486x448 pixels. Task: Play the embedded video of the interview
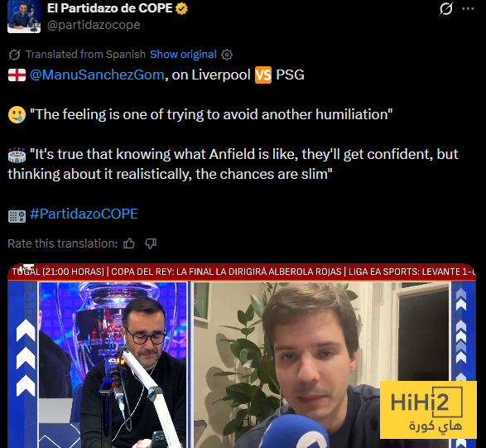pyautogui.click(x=242, y=355)
